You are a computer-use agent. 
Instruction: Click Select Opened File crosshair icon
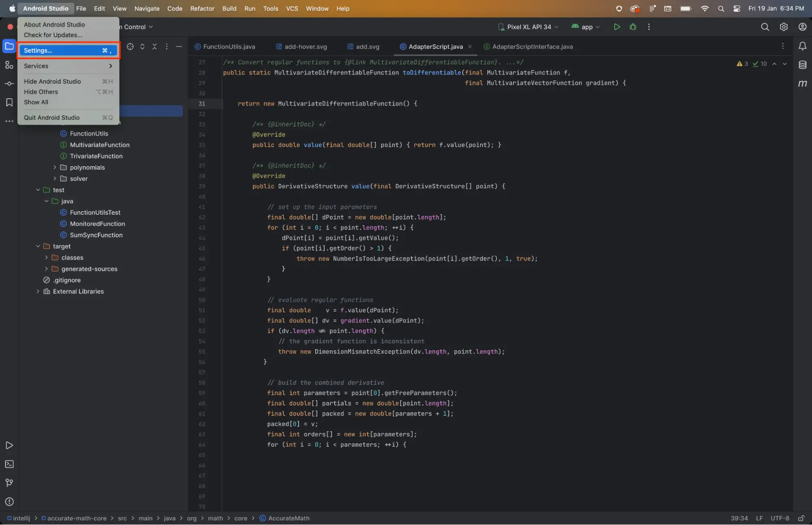[130, 47]
